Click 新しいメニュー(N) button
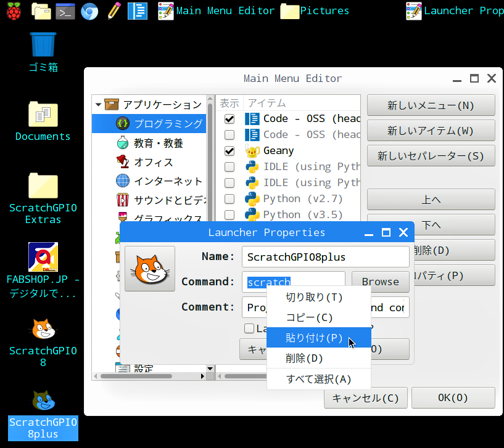This screenshot has width=504, height=448. [431, 105]
